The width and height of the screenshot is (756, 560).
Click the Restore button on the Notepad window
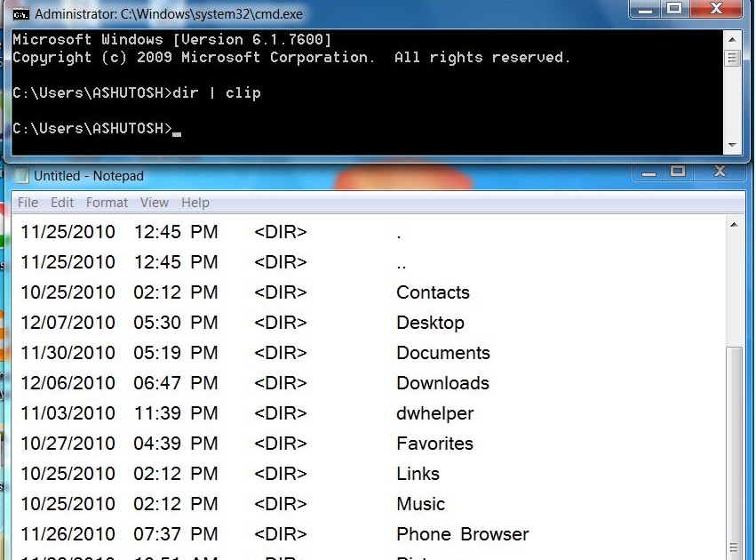coord(678,171)
